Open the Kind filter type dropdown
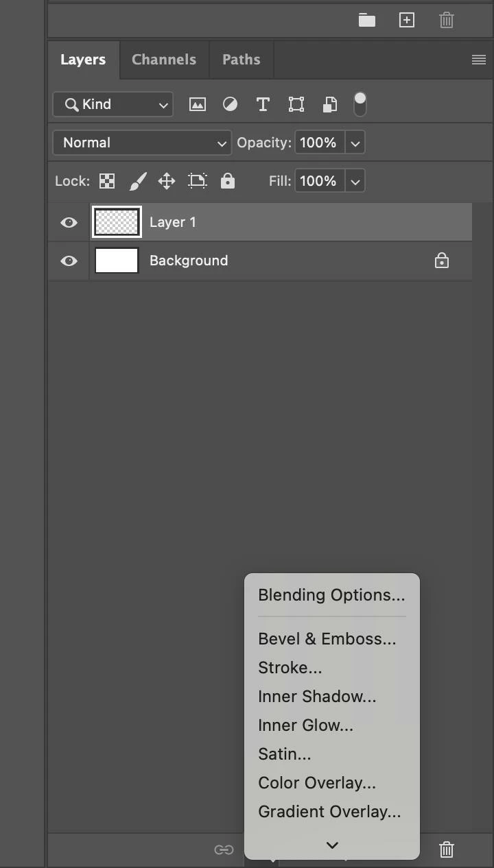 [x=113, y=104]
